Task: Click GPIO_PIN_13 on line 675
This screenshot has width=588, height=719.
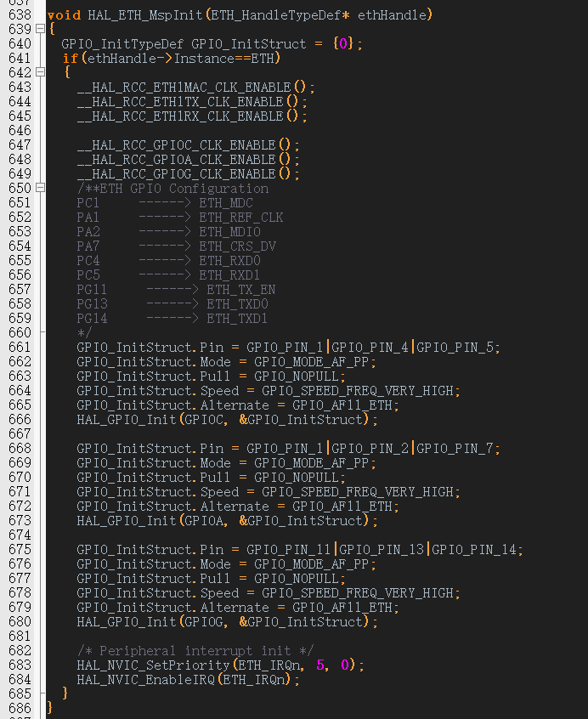Action: point(382,549)
